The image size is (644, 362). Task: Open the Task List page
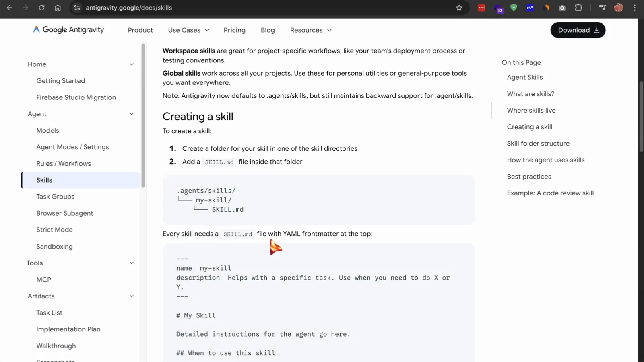[49, 313]
